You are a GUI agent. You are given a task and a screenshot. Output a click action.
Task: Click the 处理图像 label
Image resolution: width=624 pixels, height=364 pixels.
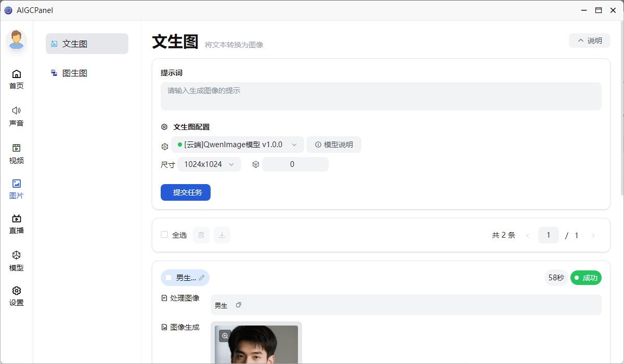pos(180,298)
